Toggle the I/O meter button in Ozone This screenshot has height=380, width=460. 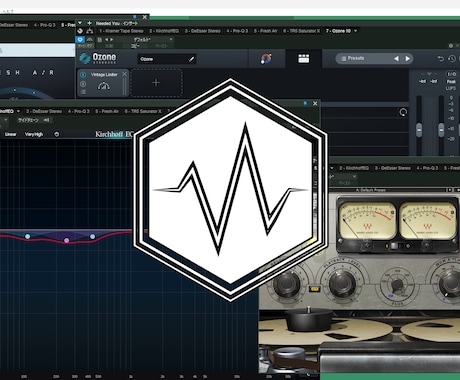click(x=451, y=74)
